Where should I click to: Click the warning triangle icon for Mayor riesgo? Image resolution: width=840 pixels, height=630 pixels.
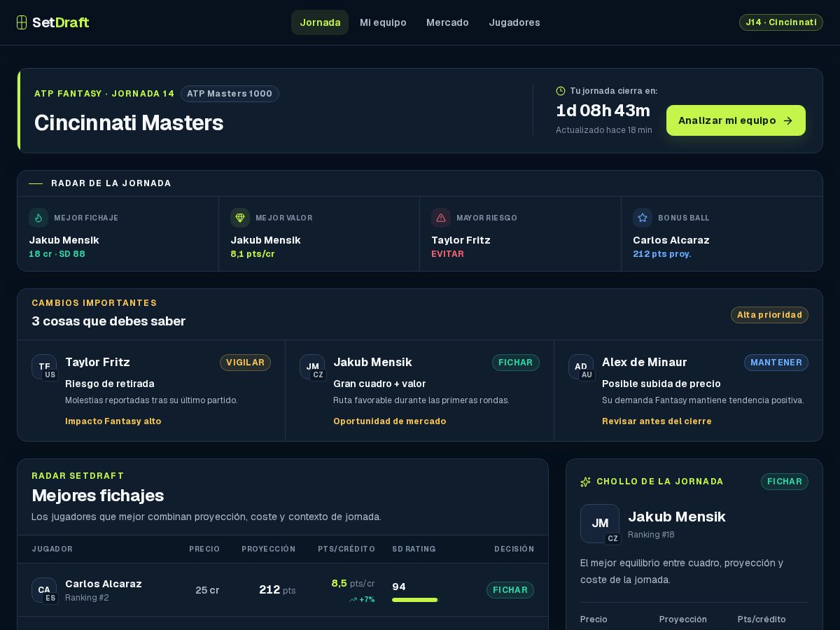441,218
